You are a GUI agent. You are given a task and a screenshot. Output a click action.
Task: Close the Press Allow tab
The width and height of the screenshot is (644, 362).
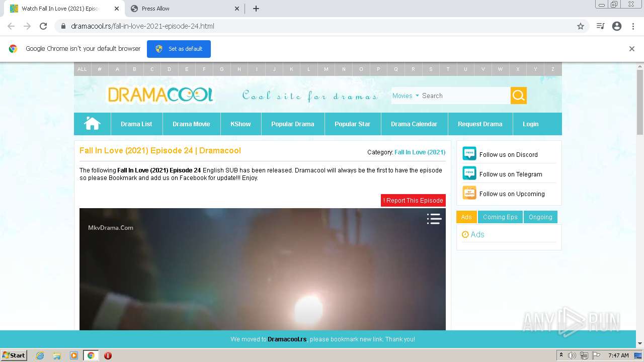(x=237, y=9)
